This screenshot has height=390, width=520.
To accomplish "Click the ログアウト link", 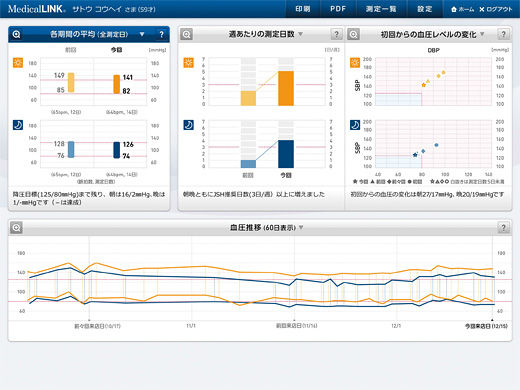I will (496, 9).
